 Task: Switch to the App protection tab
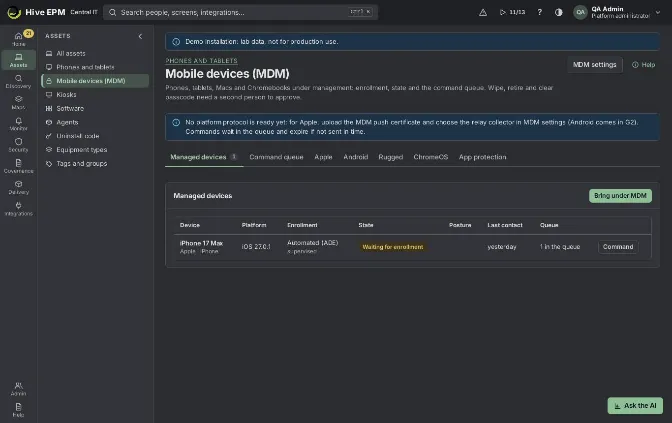tap(482, 157)
